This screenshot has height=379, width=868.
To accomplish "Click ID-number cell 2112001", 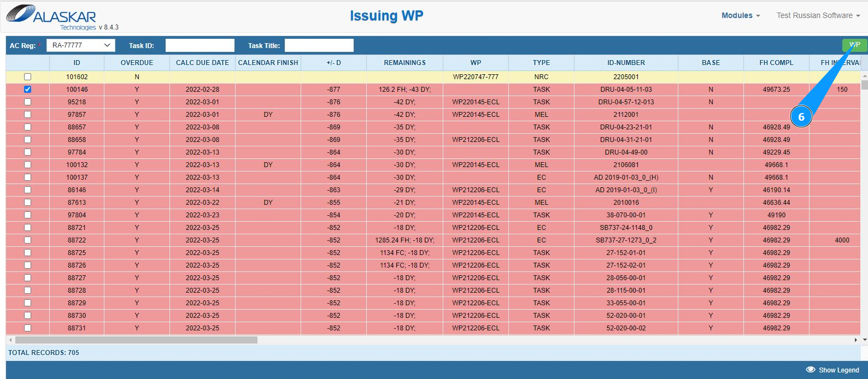I will point(626,115).
